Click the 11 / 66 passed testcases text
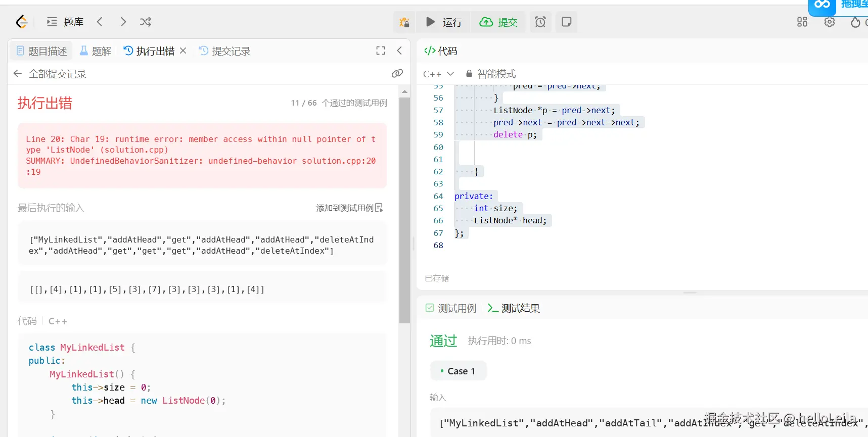 click(339, 103)
